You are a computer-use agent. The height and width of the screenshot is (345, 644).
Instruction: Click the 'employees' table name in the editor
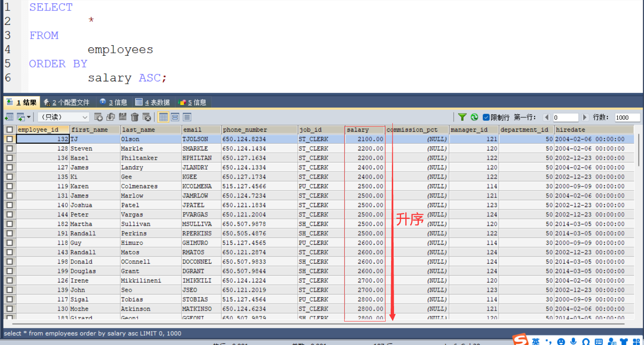click(120, 49)
